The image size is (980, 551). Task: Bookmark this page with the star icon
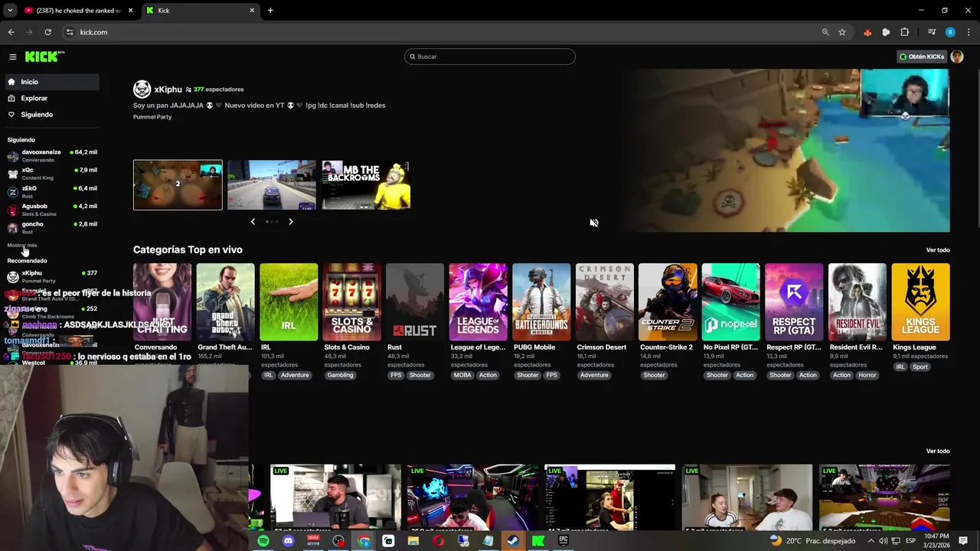click(x=842, y=32)
